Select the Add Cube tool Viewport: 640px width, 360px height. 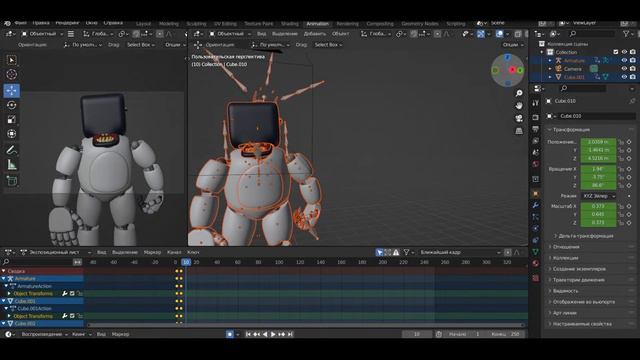pos(11,181)
